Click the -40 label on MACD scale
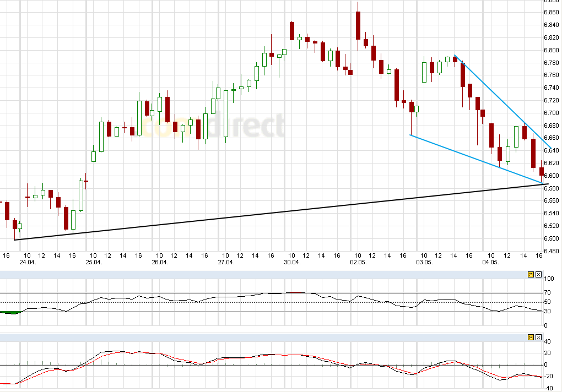562x392 pixels. tap(548, 388)
